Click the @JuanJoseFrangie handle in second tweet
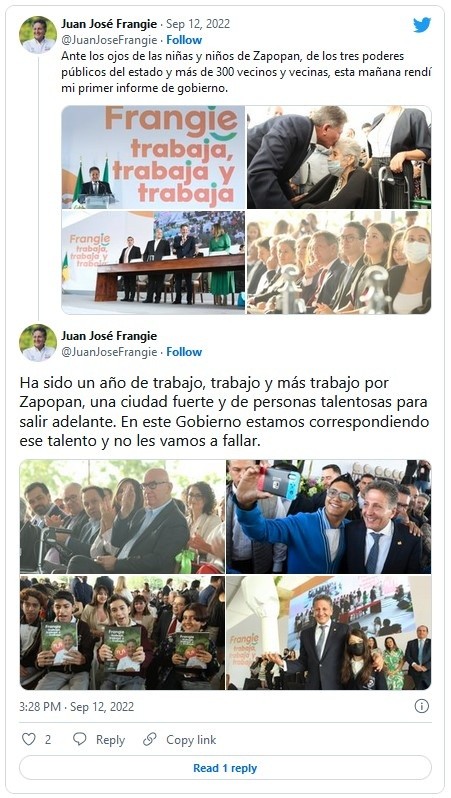The image size is (451, 798). pos(109,352)
